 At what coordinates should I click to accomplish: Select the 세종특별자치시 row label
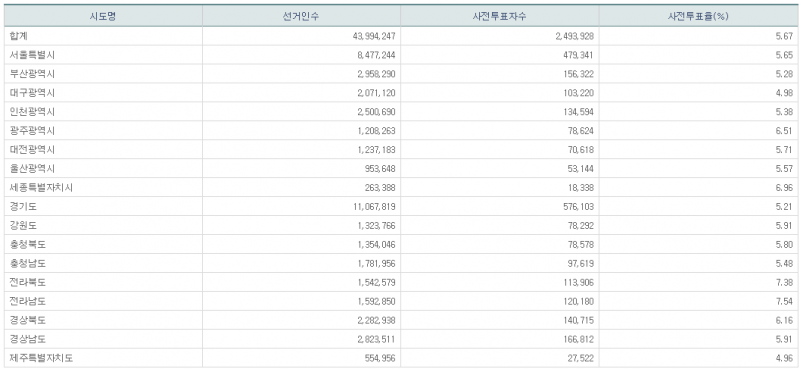41,187
